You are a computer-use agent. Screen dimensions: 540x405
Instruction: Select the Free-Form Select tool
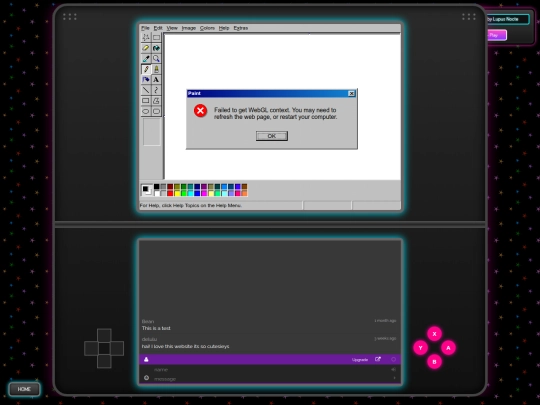(146, 37)
